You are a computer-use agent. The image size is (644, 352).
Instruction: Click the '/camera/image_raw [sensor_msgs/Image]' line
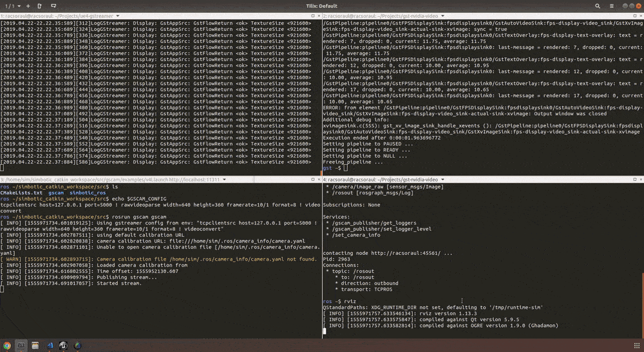coord(383,187)
